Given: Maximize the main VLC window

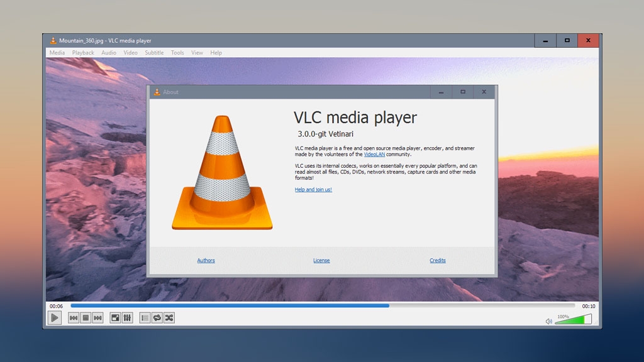Looking at the screenshot, I should click(x=567, y=41).
